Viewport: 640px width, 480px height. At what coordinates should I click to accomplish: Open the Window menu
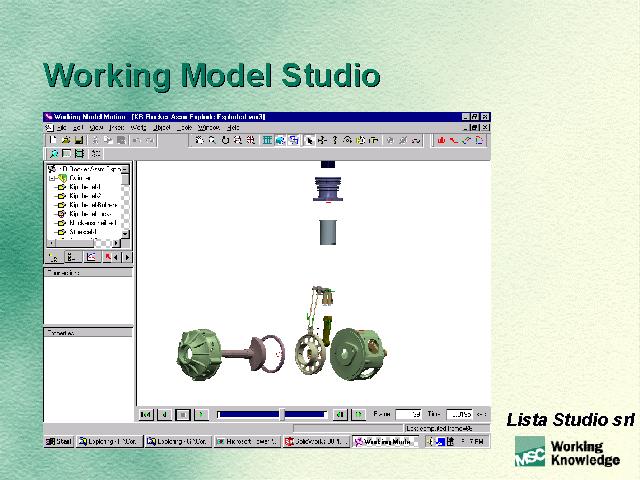(209, 127)
